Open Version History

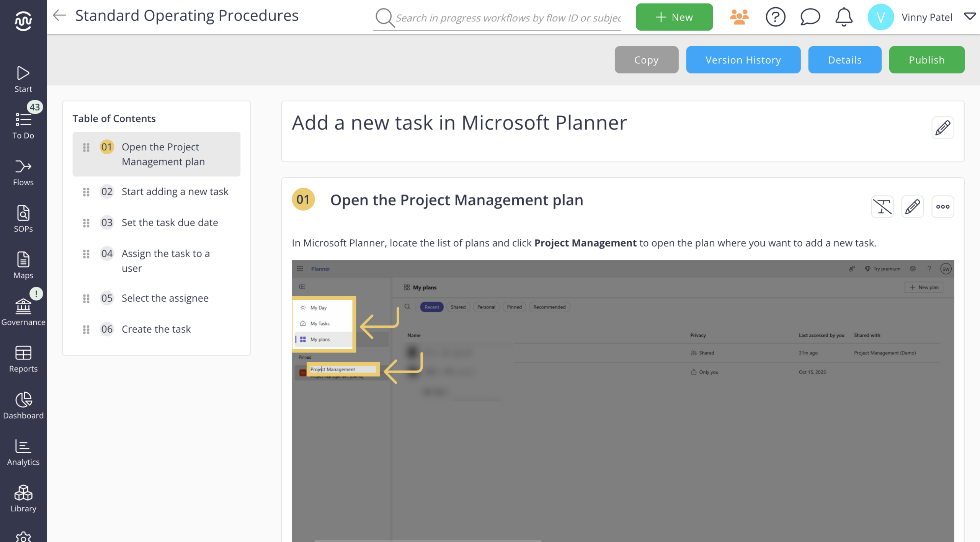[743, 60]
